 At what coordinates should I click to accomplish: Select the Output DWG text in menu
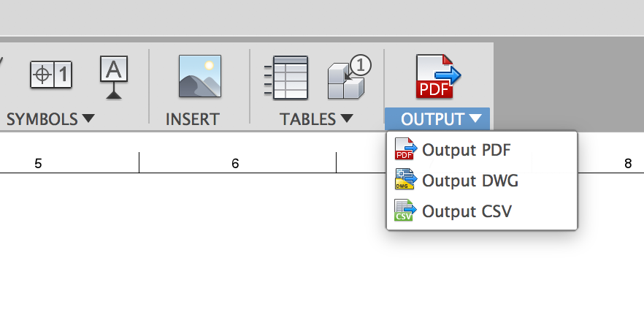(x=469, y=181)
